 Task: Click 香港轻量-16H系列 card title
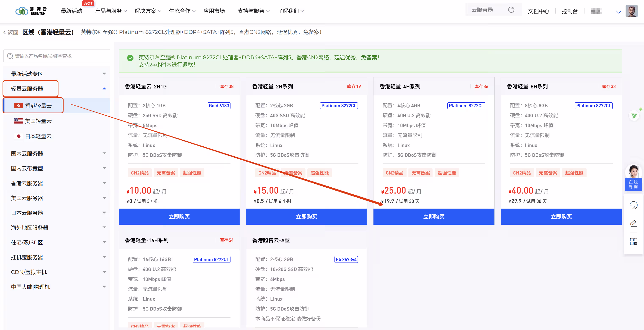tap(147, 240)
